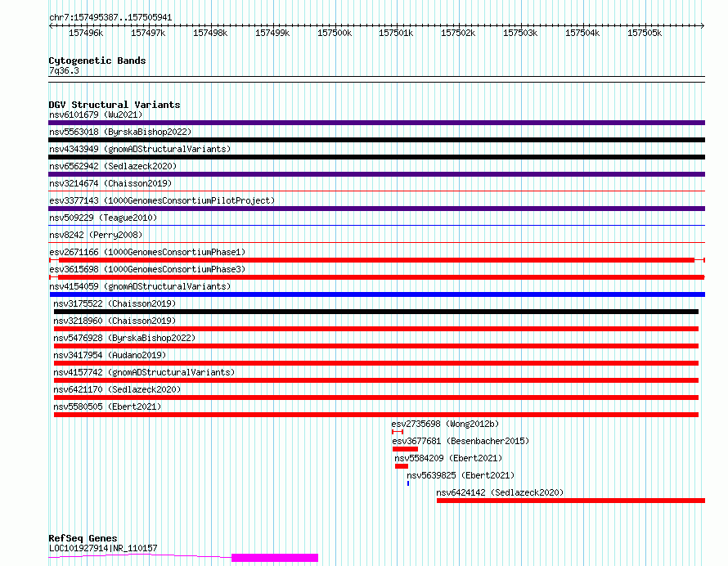Image resolution: width=728 pixels, height=566 pixels.
Task: Select nsv5584209 (Ebert2021) label
Action: 448,458
